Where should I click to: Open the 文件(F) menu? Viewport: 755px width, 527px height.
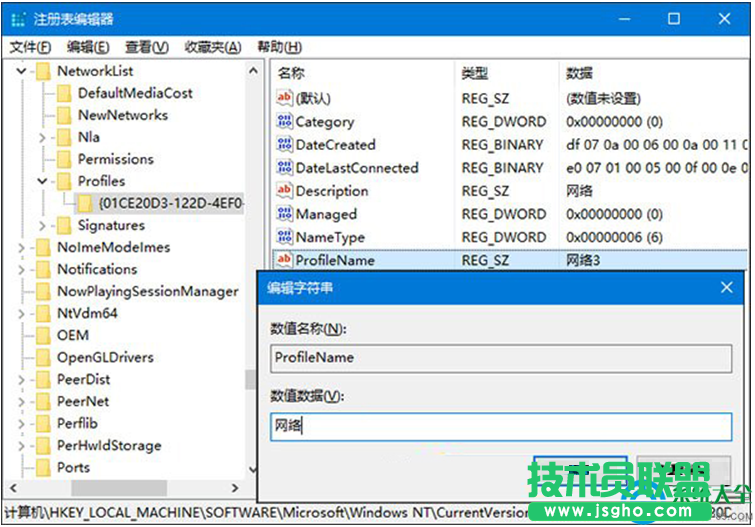click(30, 47)
